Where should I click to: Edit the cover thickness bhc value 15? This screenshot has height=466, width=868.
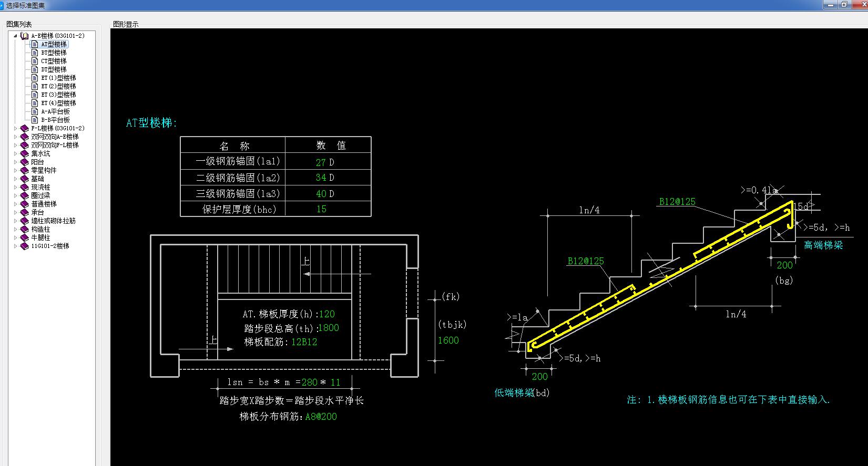[321, 209]
